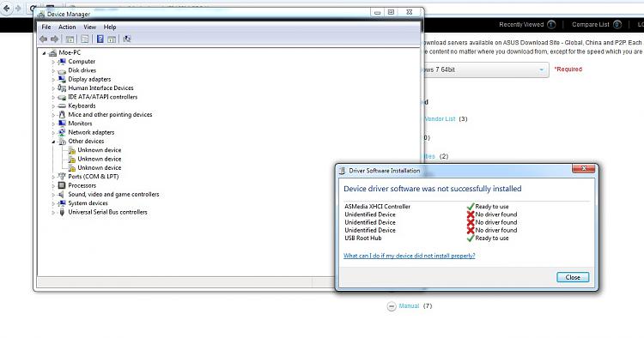Click the blue Help question mark toolbar icon
The image size is (644, 338).
[100, 39]
